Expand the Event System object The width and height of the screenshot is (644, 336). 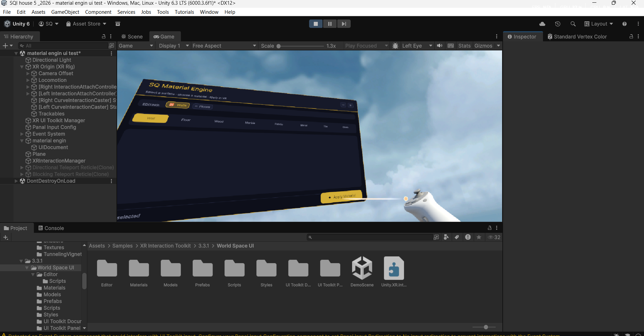[x=22, y=134]
